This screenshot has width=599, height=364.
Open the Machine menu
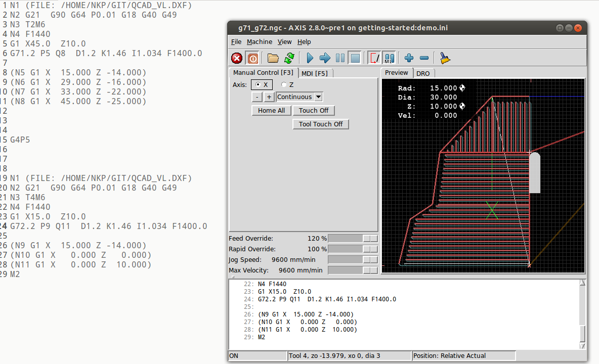(259, 42)
